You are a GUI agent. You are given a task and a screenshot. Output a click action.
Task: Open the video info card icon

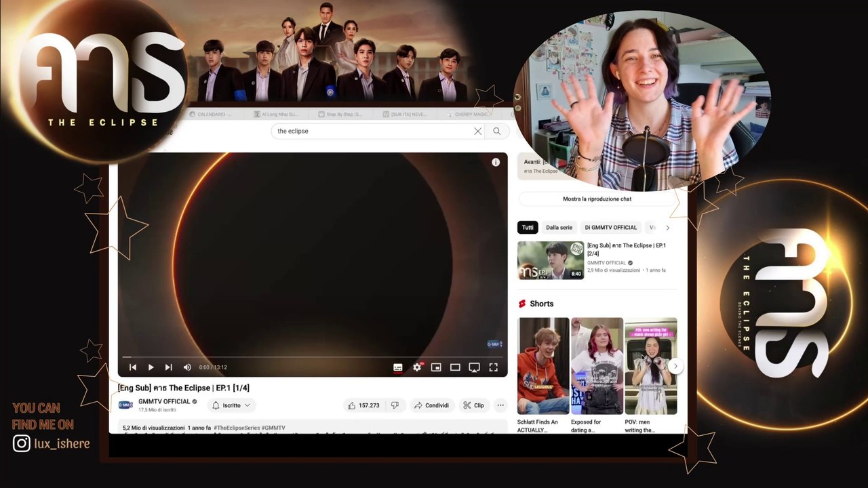point(496,162)
